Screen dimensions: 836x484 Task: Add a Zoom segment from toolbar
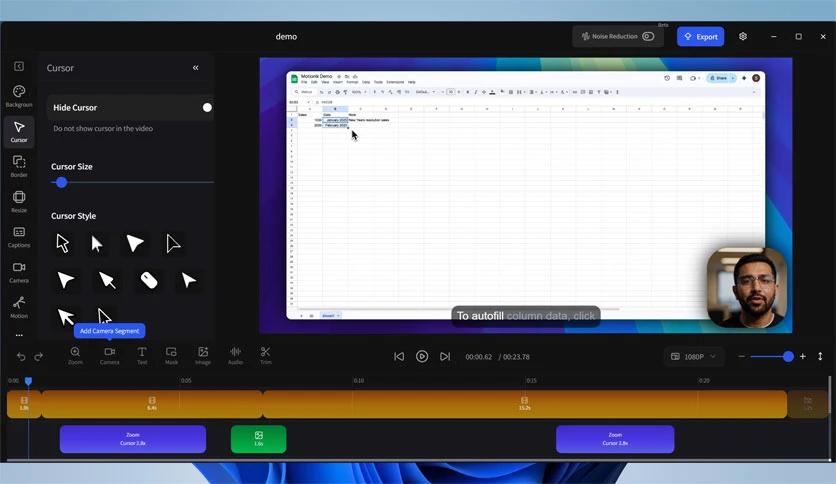click(x=75, y=356)
